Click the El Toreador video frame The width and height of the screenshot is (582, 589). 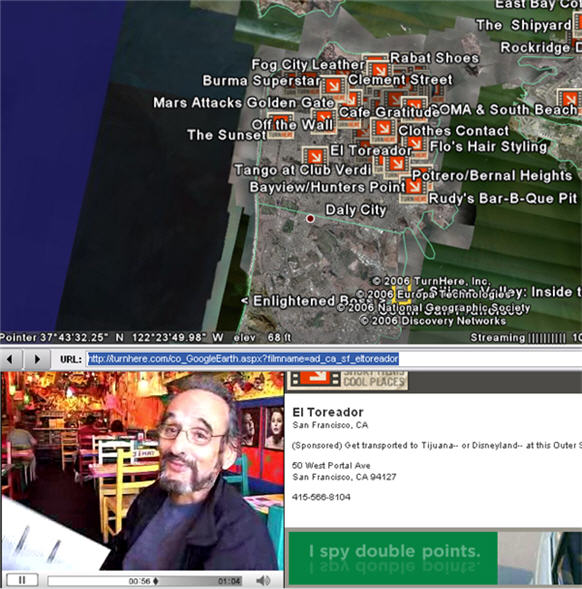(142, 471)
